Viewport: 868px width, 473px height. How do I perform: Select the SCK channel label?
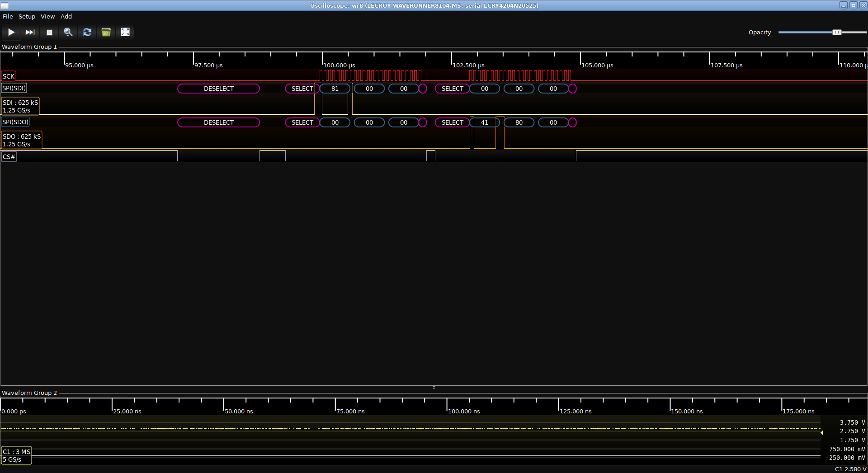click(9, 76)
